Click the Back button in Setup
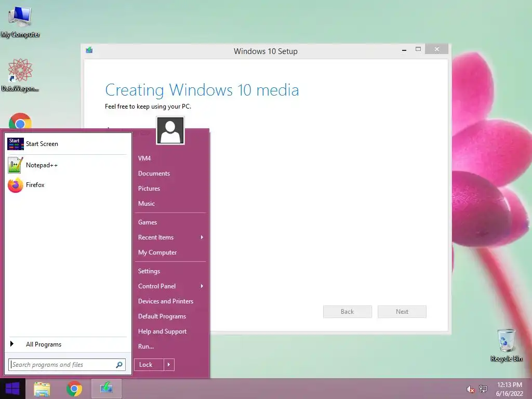This screenshot has height=399, width=532. 348,312
